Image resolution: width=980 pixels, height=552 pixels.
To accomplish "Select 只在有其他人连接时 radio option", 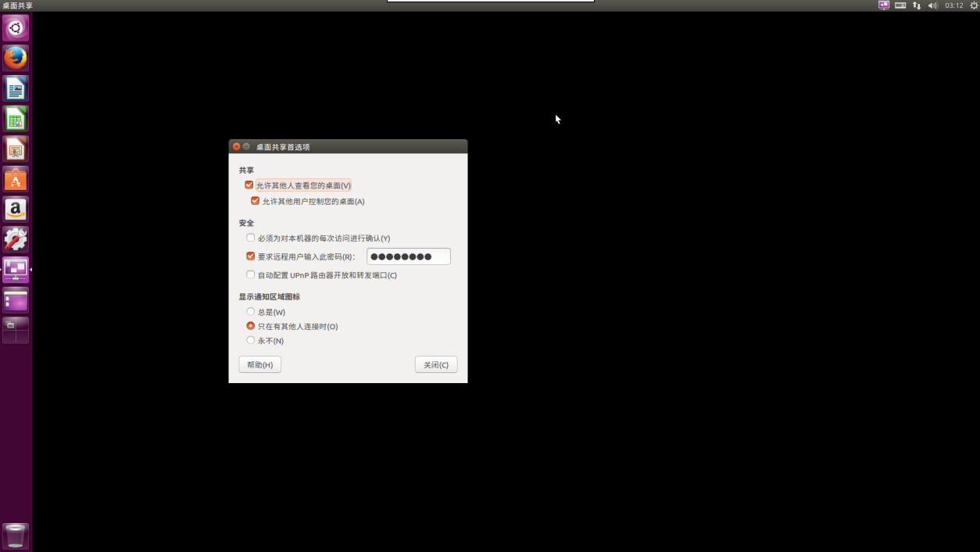I will 251,326.
